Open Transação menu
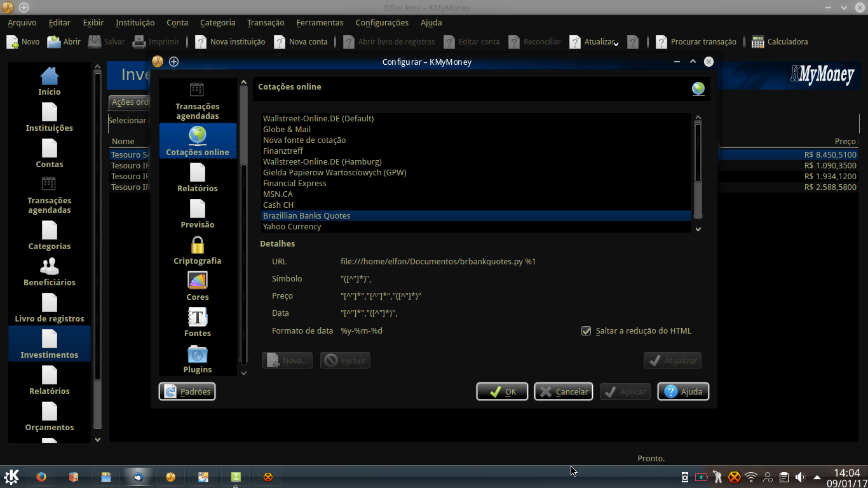The width and height of the screenshot is (868, 488). (x=266, y=23)
